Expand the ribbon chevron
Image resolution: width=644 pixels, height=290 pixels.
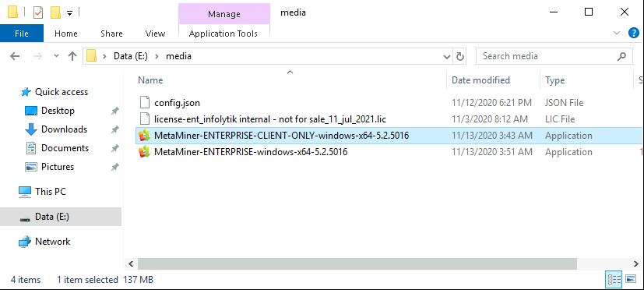(616, 34)
